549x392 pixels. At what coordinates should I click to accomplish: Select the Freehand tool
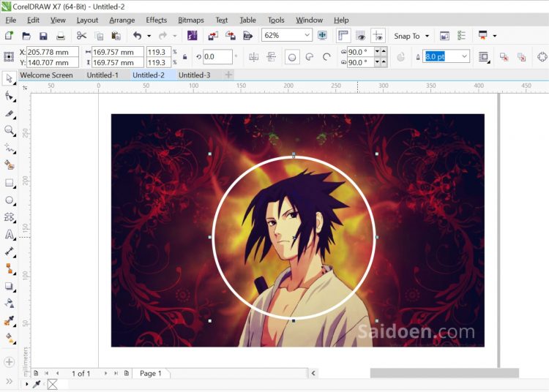coord(9,148)
